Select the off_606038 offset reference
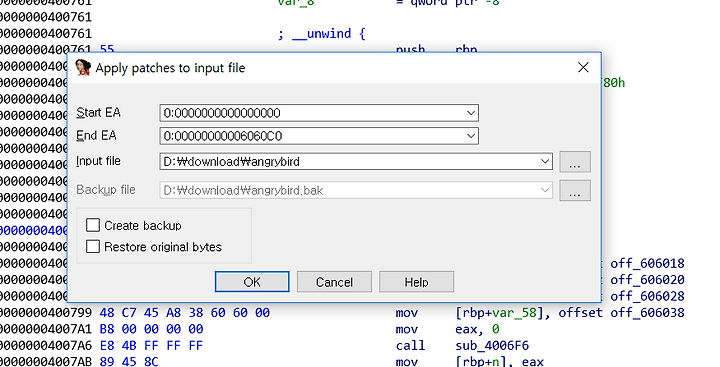The height and width of the screenshot is (367, 720). (647, 313)
